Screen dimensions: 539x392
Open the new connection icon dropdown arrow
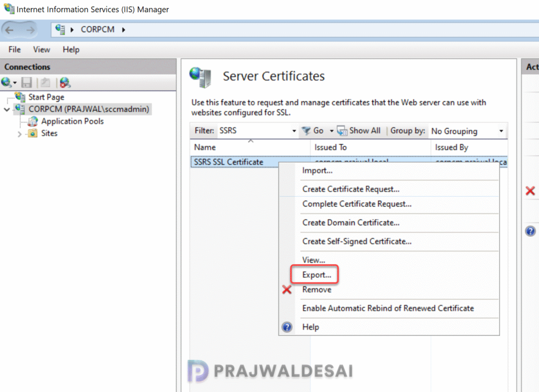15,83
